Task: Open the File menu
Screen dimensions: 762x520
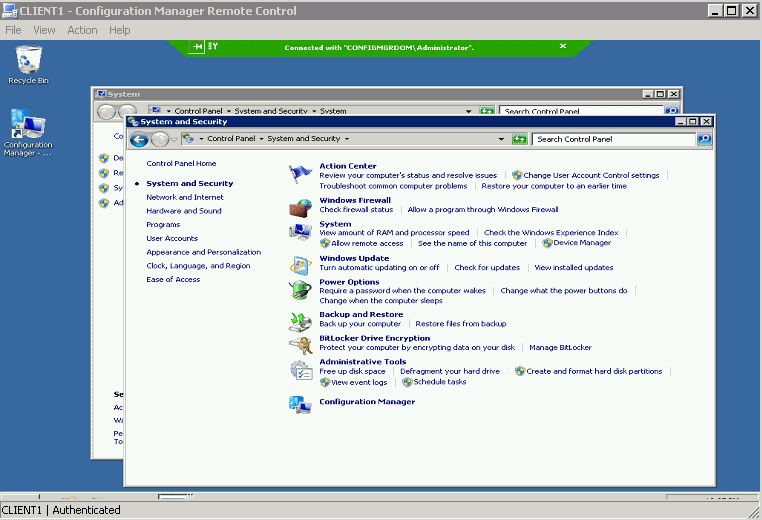Action: 13,30
